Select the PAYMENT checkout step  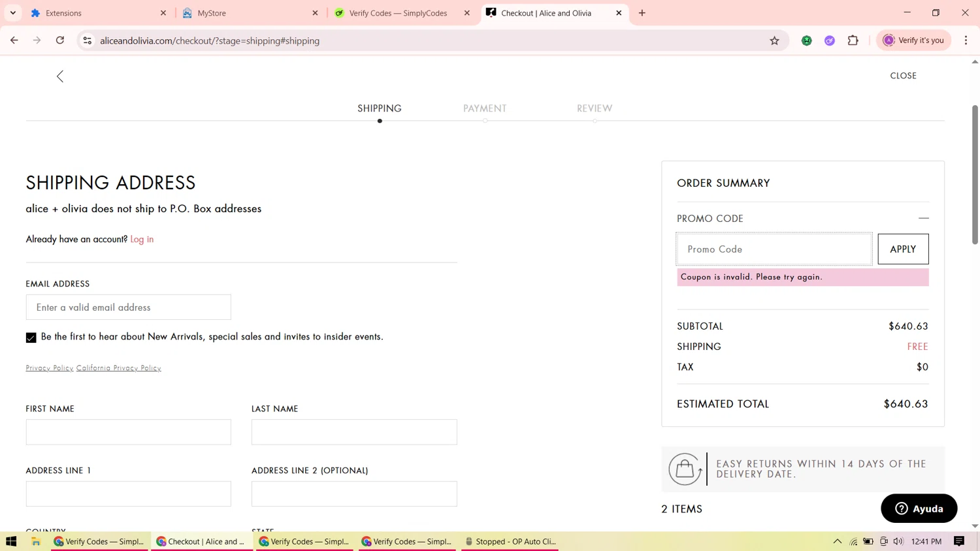point(485,108)
